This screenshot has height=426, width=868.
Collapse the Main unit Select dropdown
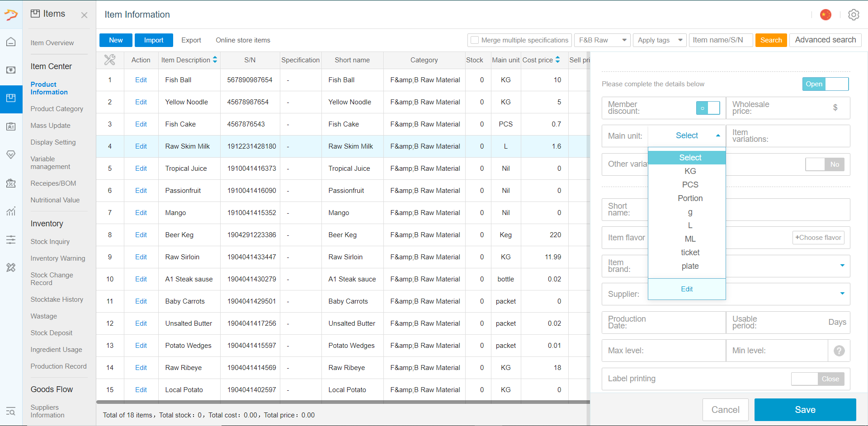pyautogui.click(x=687, y=136)
